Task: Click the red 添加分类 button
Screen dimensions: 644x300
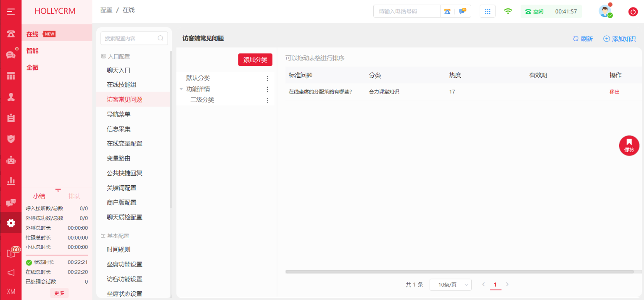Action: click(x=255, y=60)
